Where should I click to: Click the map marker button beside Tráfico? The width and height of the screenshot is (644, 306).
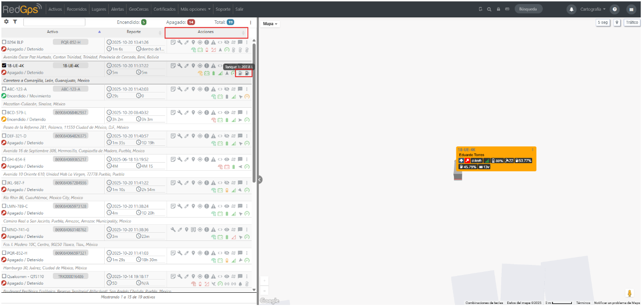click(617, 22)
